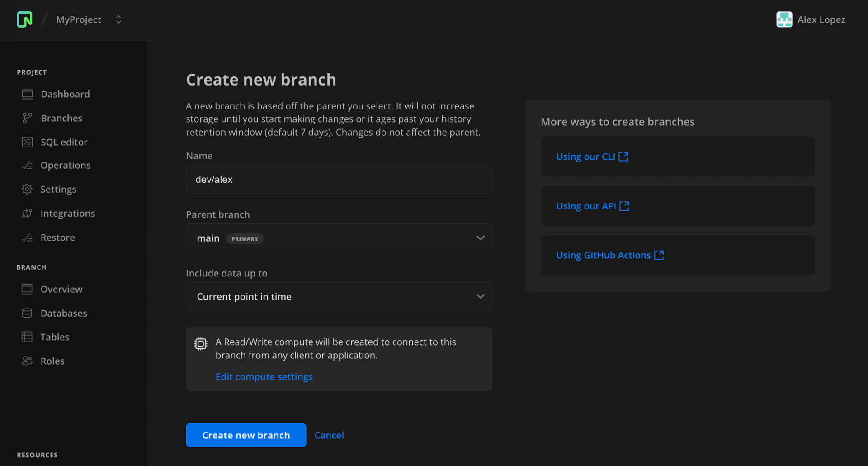Open the Operations panel

click(x=65, y=165)
